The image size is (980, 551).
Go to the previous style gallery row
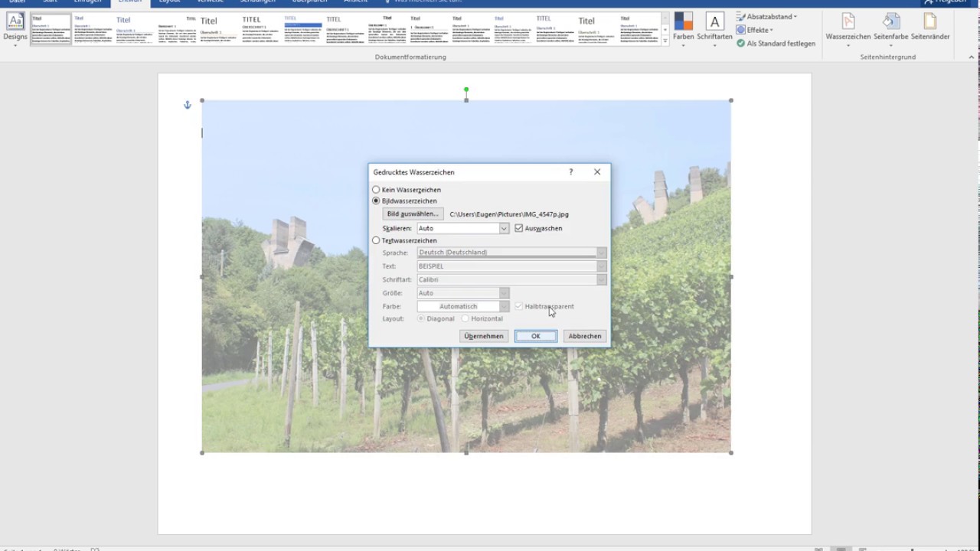[x=665, y=18]
